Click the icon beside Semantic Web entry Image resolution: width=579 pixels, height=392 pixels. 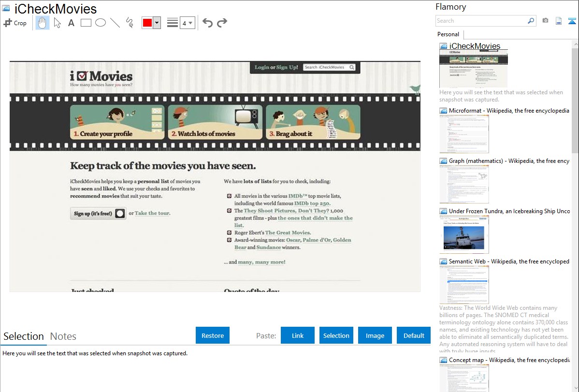click(443, 261)
